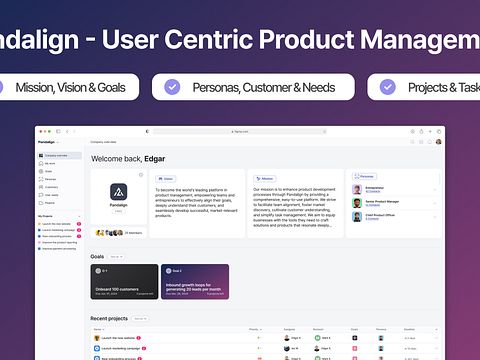Click the user avatar in the top-right header
The height and width of the screenshot is (360, 480).
coord(439,142)
